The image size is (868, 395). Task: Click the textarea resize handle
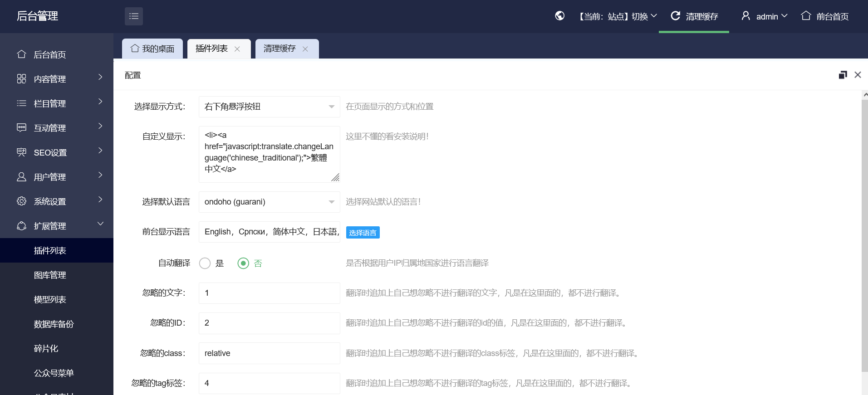[x=335, y=177]
